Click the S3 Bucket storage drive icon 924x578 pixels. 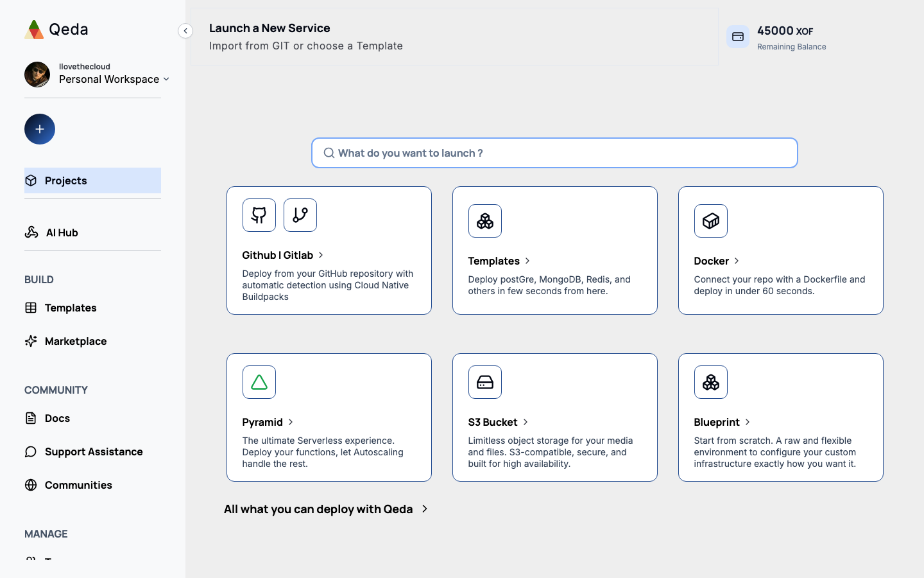(x=485, y=382)
